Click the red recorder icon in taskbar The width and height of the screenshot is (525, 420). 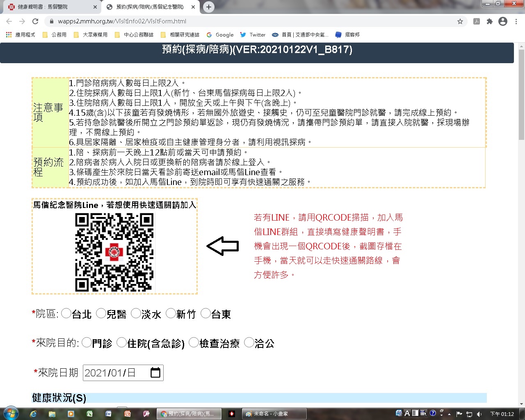[232, 414]
